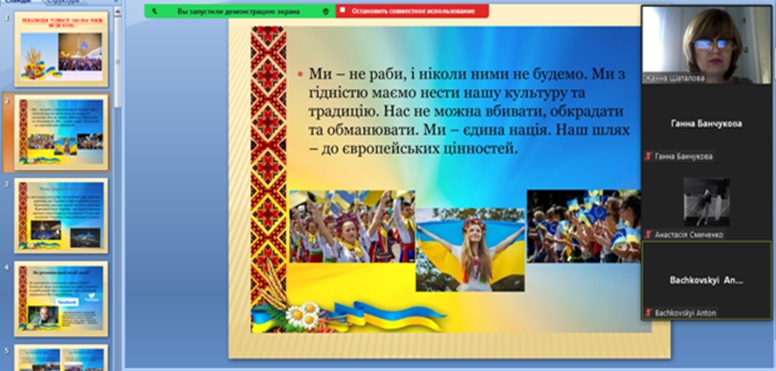Click the shield security icon in sharing bar
The image size is (776, 371).
pyautogui.click(x=325, y=11)
